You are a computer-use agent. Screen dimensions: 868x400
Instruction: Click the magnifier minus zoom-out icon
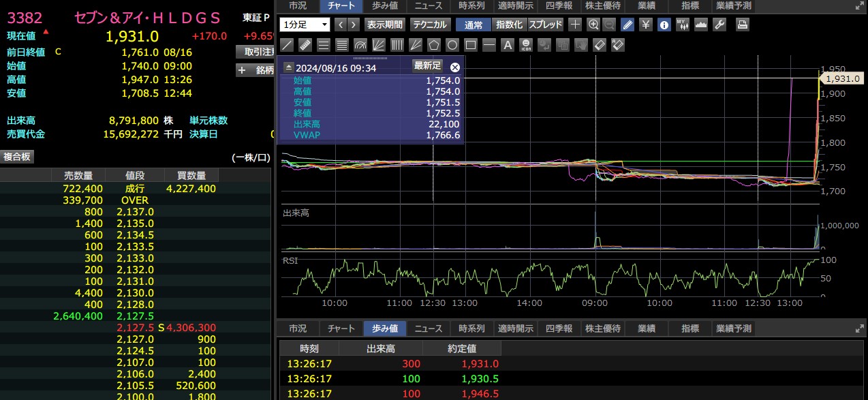coord(608,25)
